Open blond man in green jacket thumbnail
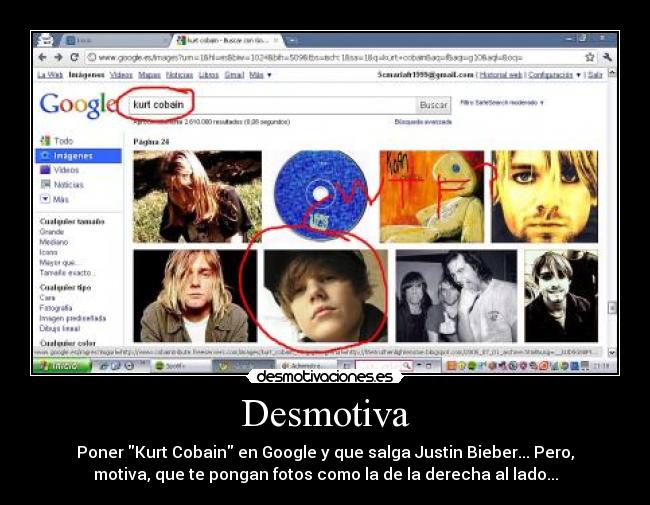 195,296
